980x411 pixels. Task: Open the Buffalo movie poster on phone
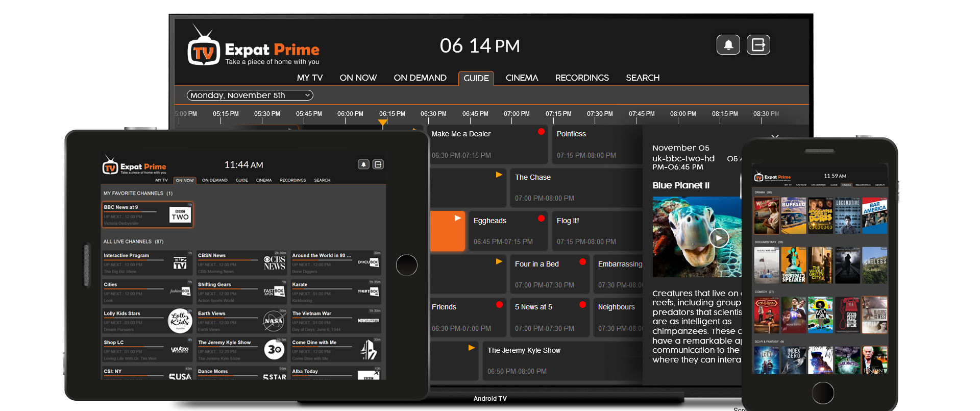[794, 216]
